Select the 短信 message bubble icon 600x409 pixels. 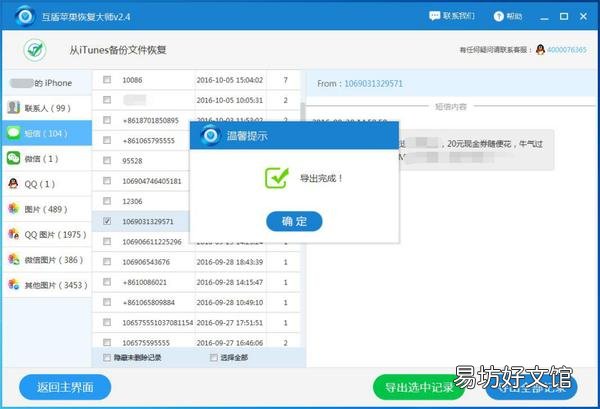13,133
